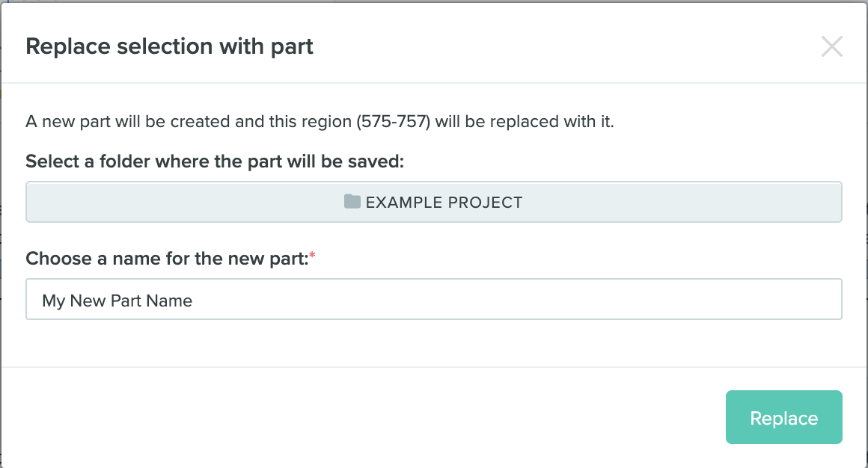Focus the new part name input field
868x468 pixels.
tap(434, 300)
